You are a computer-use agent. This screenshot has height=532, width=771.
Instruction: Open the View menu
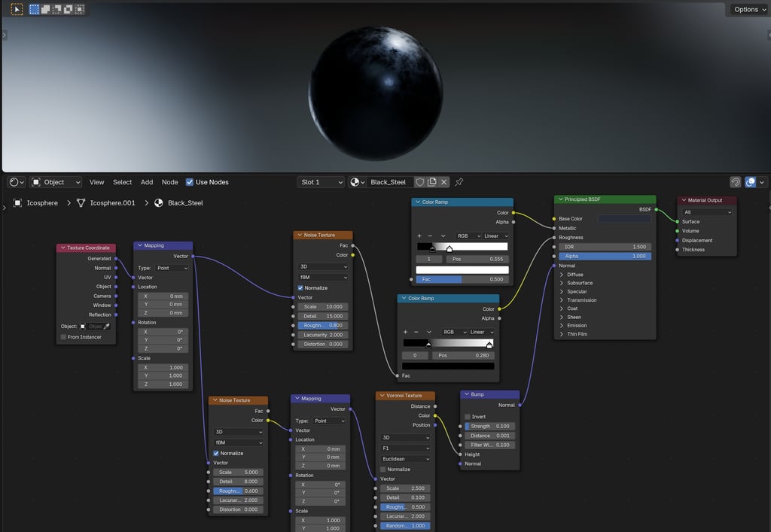tap(97, 182)
